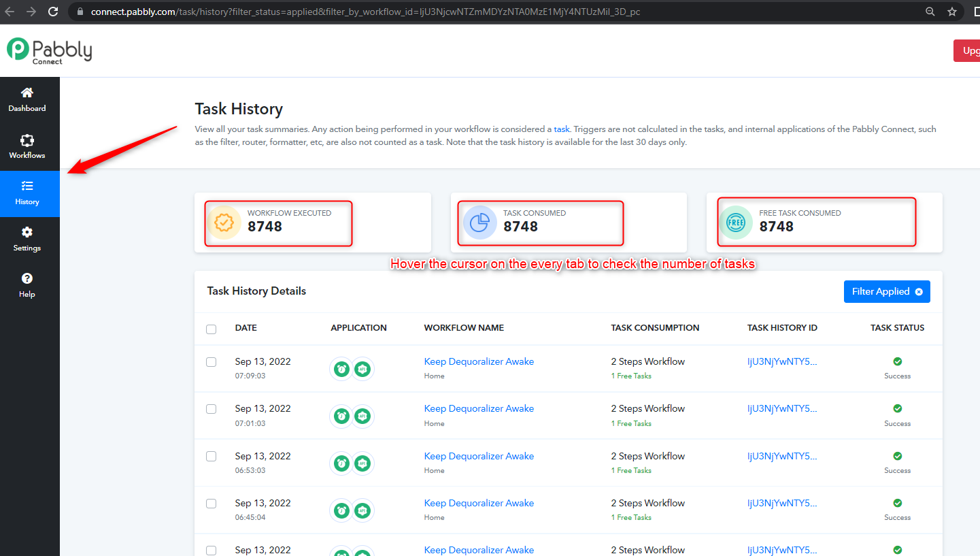Click the Filter Applied button
Viewport: 980px width, 556px height.
(887, 291)
